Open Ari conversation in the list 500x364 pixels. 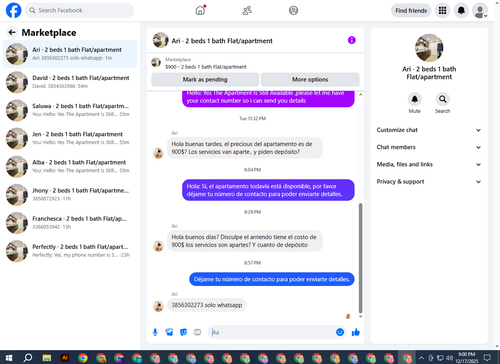[x=70, y=54]
